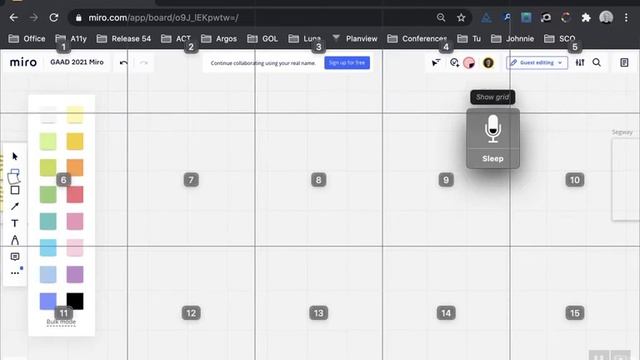This screenshot has width=640, height=360.
Task: Open the notes panel icon
Action: pos(624,63)
